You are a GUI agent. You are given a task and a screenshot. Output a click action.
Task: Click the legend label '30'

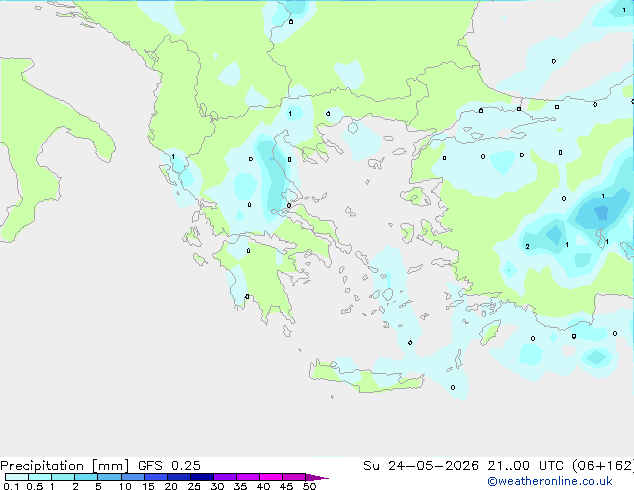tap(217, 486)
